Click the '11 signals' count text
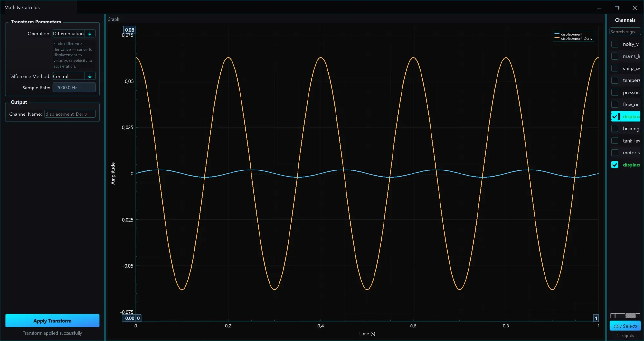Image resolution: width=644 pixels, height=341 pixels. pos(625,336)
